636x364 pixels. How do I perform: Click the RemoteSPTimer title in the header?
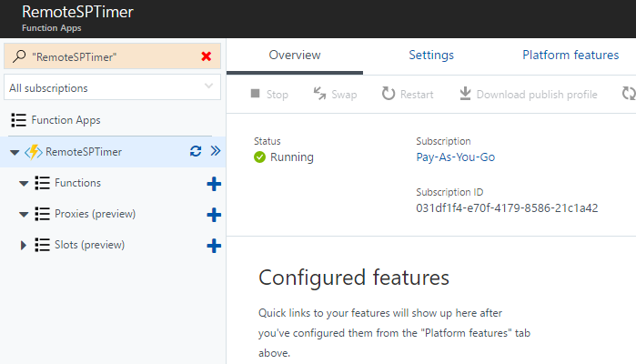click(x=77, y=12)
